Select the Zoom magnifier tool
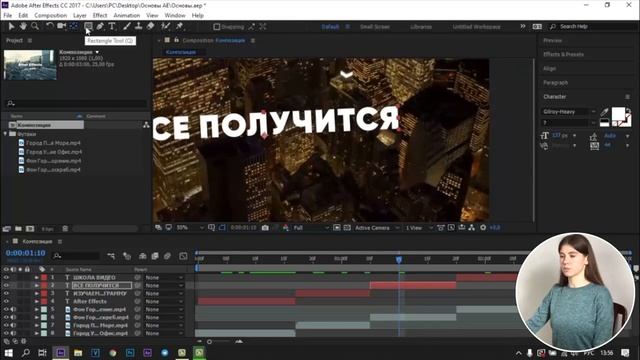Viewport: 640px width, 360px height. click(x=35, y=26)
